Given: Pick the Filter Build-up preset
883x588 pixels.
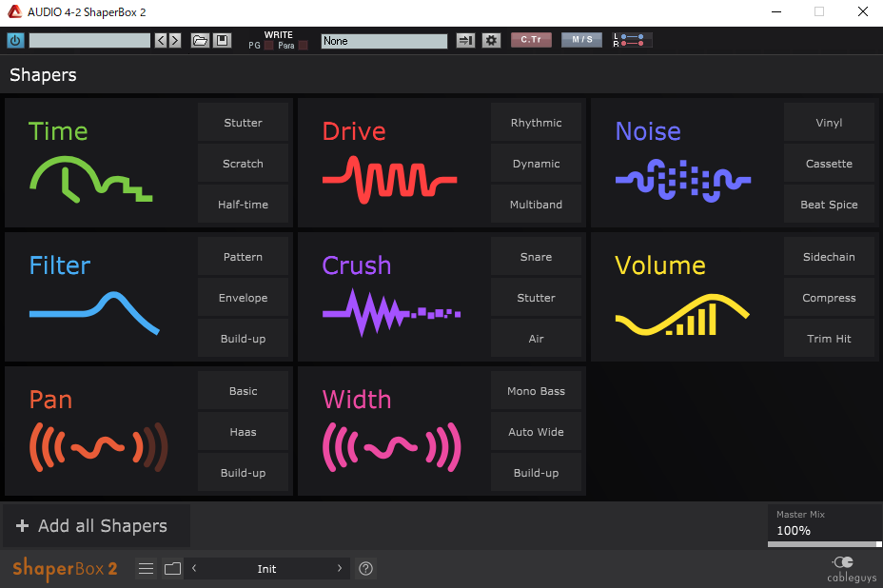Looking at the screenshot, I should point(244,339).
